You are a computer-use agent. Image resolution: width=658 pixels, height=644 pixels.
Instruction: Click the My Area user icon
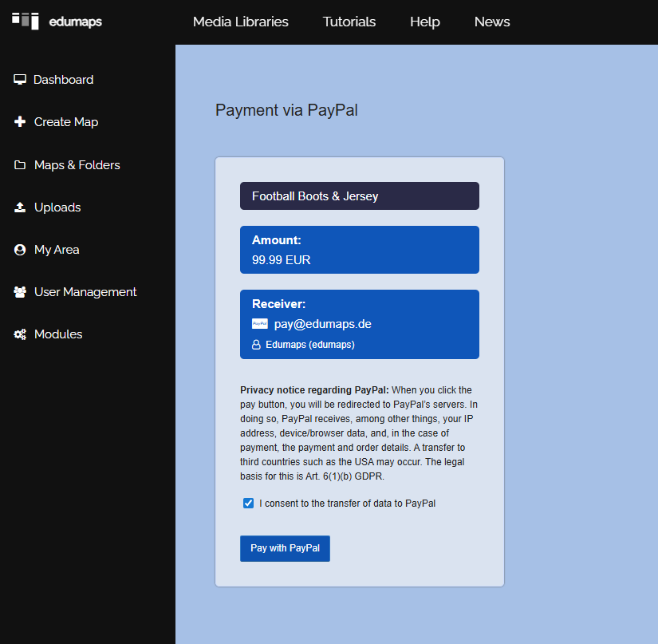[x=20, y=250]
